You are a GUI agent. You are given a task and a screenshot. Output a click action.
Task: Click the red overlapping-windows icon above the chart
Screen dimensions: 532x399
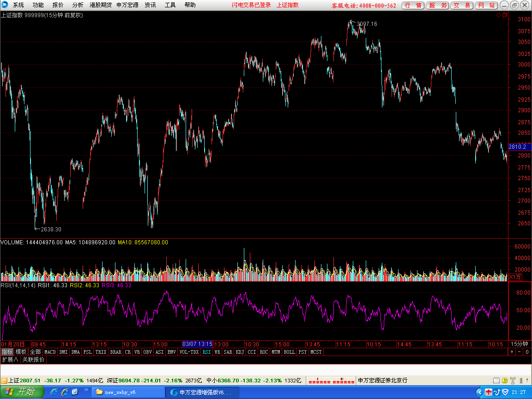[x=504, y=15]
